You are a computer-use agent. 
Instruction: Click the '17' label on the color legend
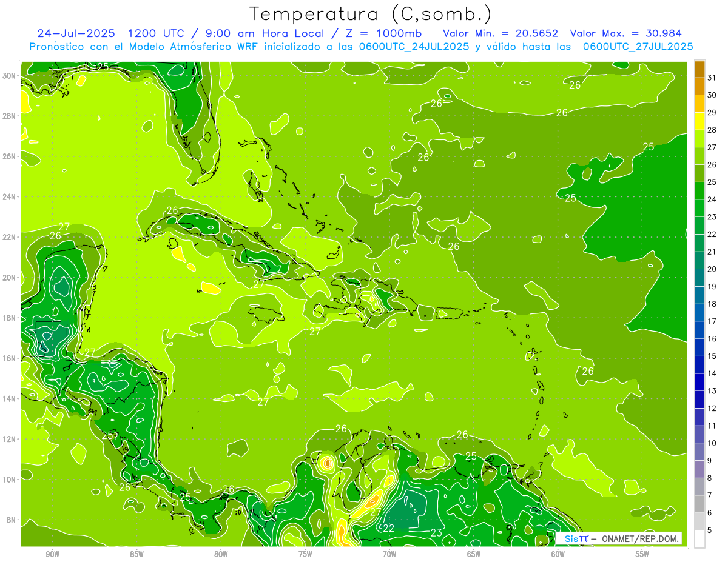click(x=712, y=321)
